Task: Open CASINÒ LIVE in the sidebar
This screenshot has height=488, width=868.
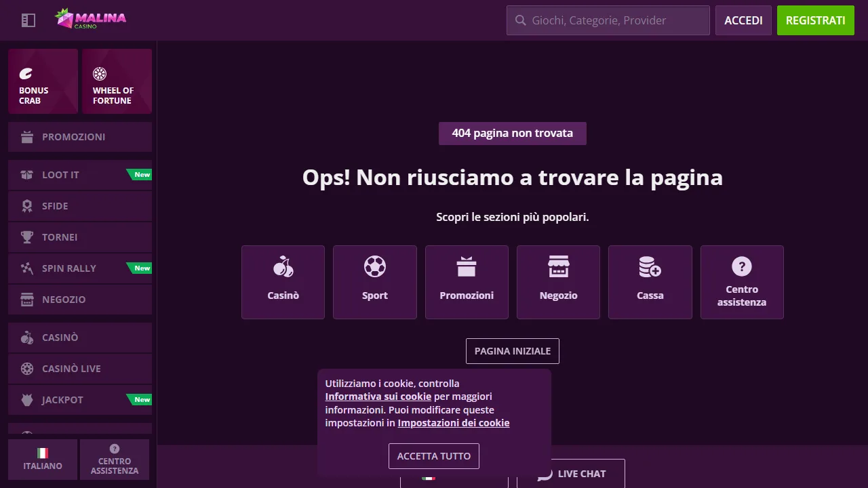Action: pos(80,369)
